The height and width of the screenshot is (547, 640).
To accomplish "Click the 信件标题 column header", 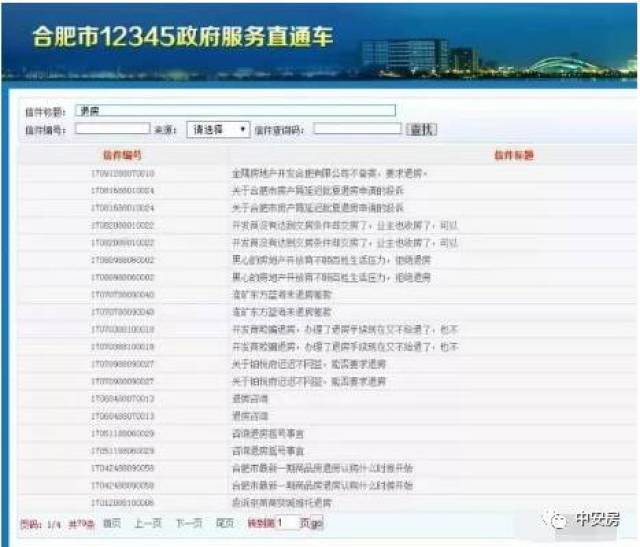I will 514,155.
